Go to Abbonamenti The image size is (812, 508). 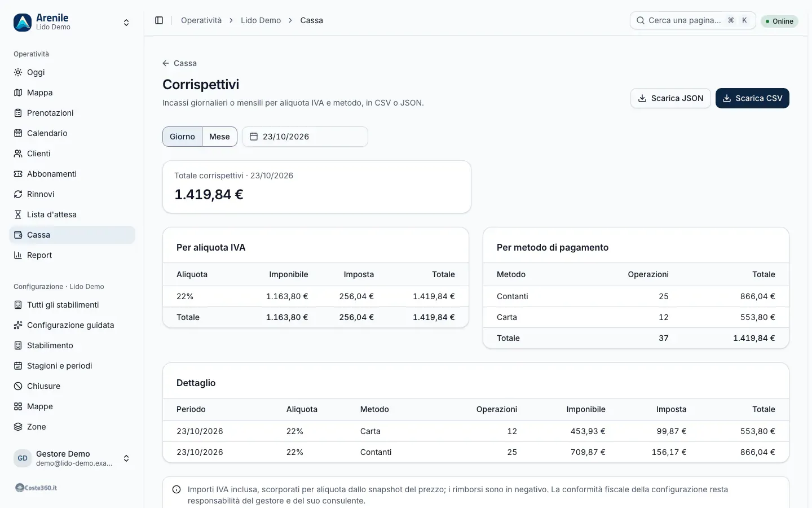[72, 174]
